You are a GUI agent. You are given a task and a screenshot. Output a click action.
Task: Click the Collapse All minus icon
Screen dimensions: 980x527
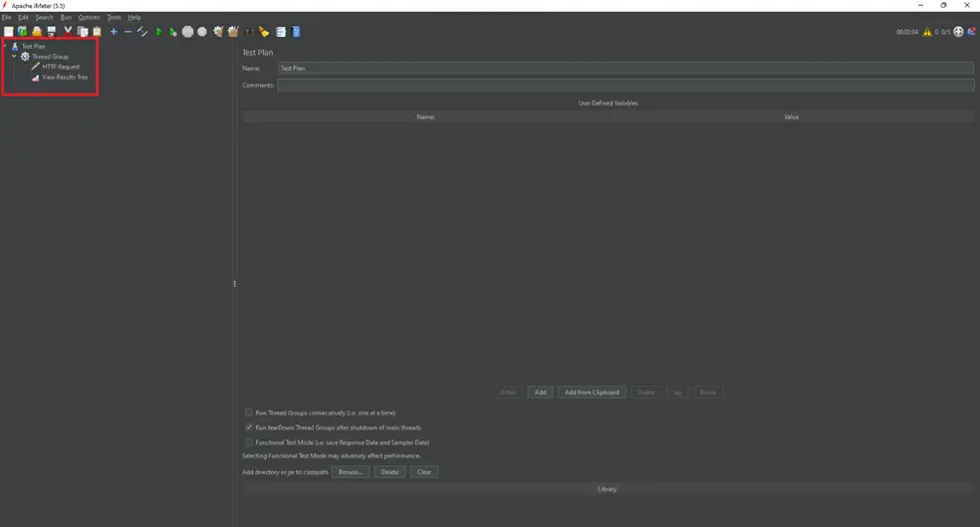128,31
